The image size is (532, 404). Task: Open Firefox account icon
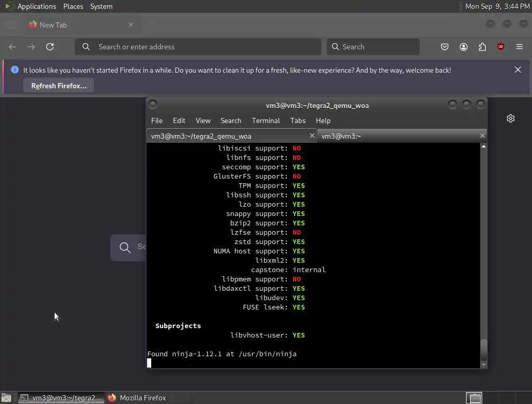[x=463, y=47]
